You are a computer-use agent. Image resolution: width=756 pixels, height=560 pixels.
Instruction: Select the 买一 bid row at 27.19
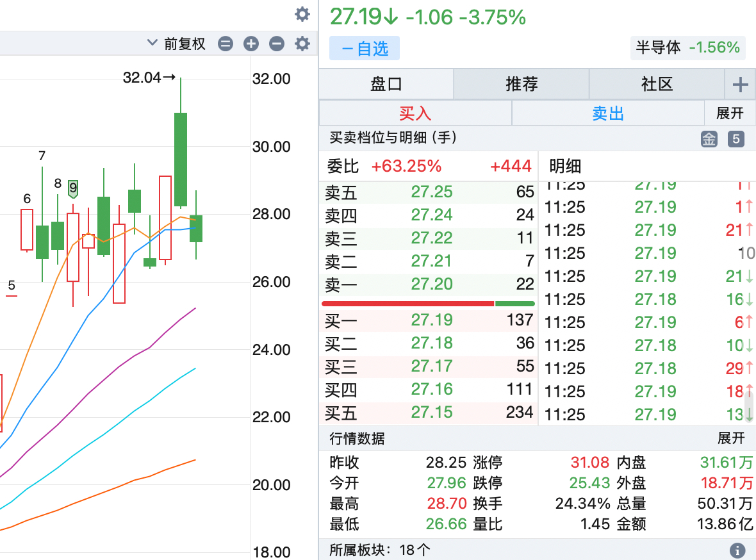tap(429, 320)
